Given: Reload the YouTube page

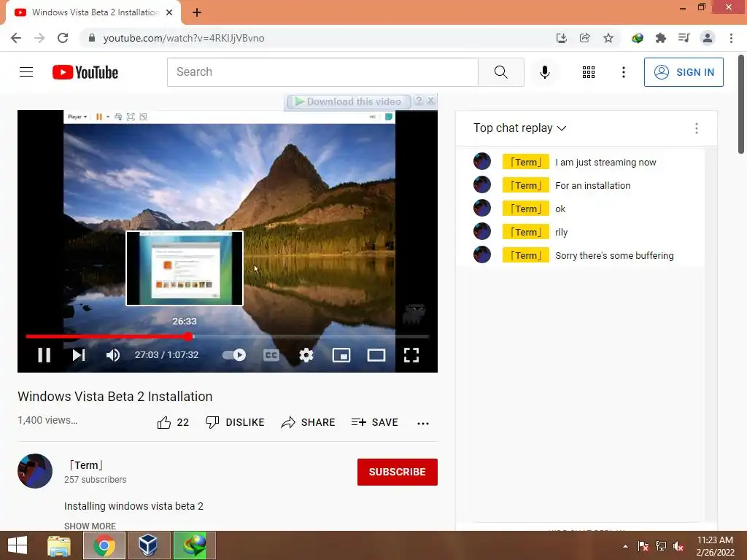Looking at the screenshot, I should tap(63, 38).
